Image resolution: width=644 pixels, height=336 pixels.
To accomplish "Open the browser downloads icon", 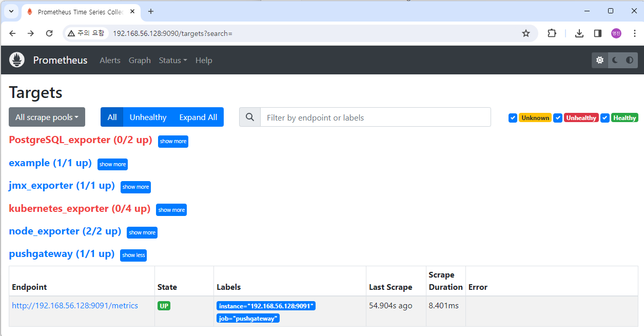I will [x=579, y=33].
